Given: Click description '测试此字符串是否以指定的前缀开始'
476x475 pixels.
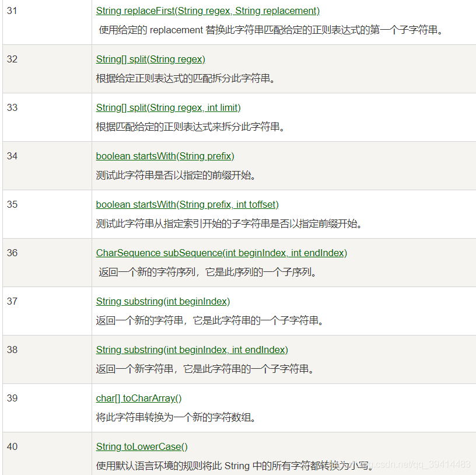Looking at the screenshot, I should (176, 175).
